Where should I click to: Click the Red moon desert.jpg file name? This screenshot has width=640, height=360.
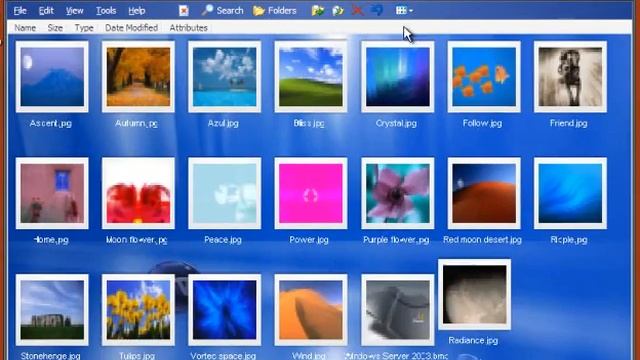pos(482,240)
